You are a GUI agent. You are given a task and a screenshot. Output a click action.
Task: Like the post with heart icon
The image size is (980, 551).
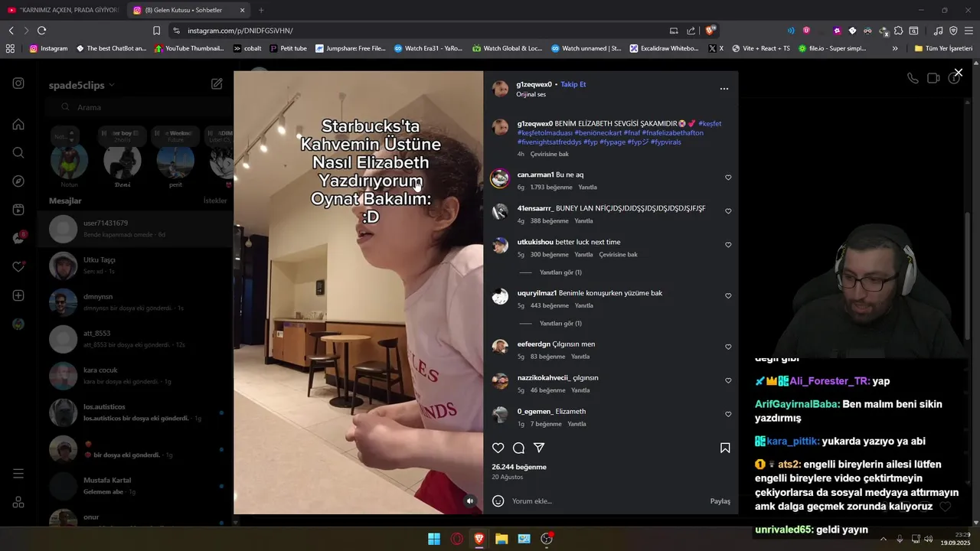click(x=498, y=448)
